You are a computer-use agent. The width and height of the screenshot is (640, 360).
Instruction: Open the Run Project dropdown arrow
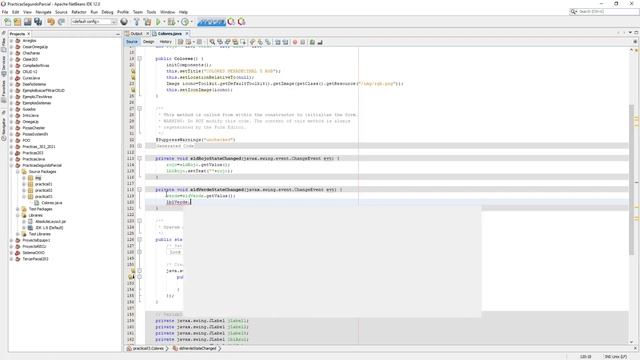(164, 22)
